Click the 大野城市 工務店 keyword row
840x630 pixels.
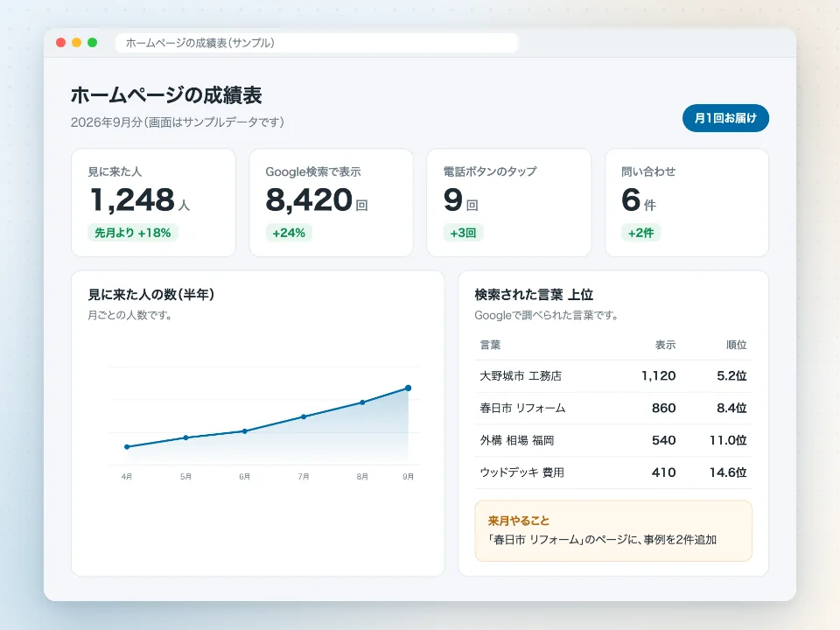click(x=613, y=376)
